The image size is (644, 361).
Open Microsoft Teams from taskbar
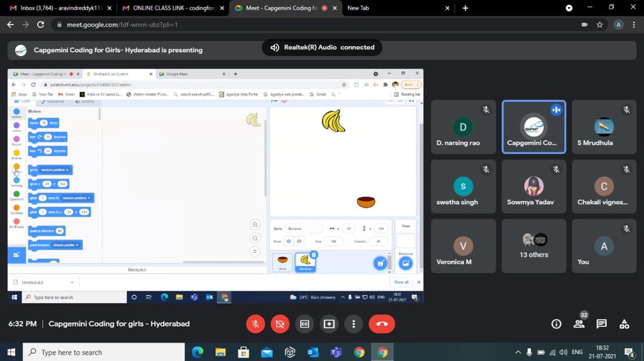click(336, 352)
